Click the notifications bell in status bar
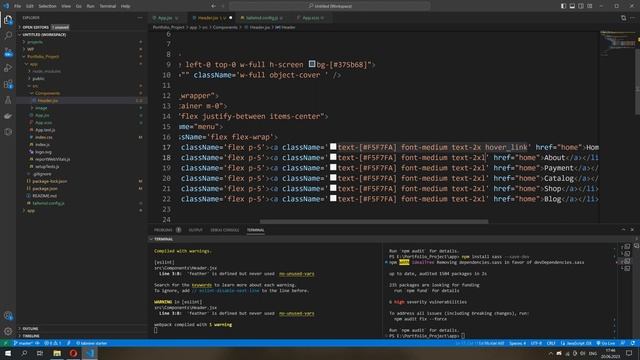Viewport: 640px width, 360px height. 633,343
